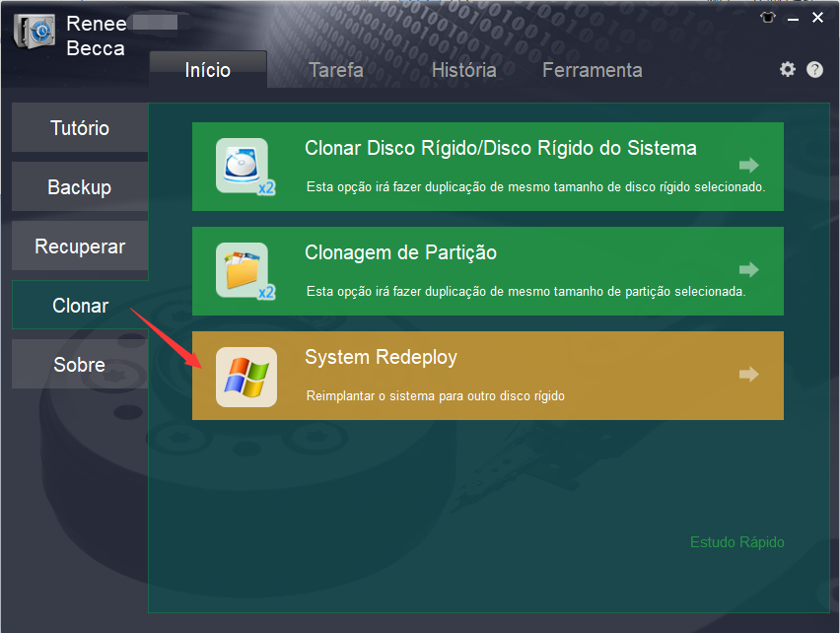840x633 pixels.
Task: Select Backup in the sidebar
Action: [80, 187]
